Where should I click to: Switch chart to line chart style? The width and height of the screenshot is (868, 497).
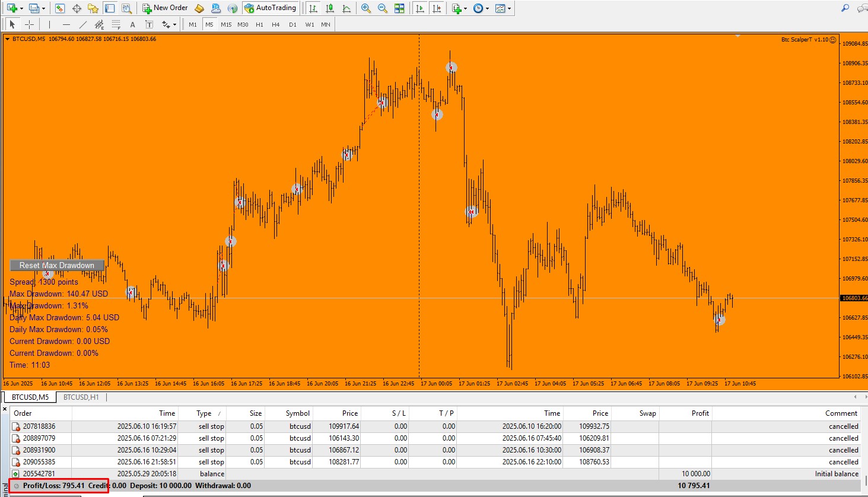[346, 8]
